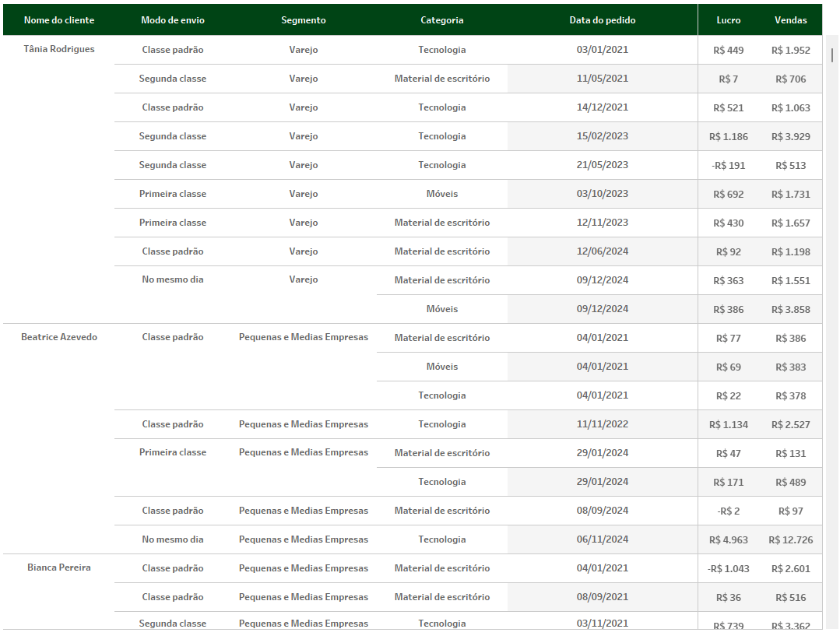Click the Data do pedido header
Image resolution: width=840 pixels, height=636 pixels.
point(603,20)
